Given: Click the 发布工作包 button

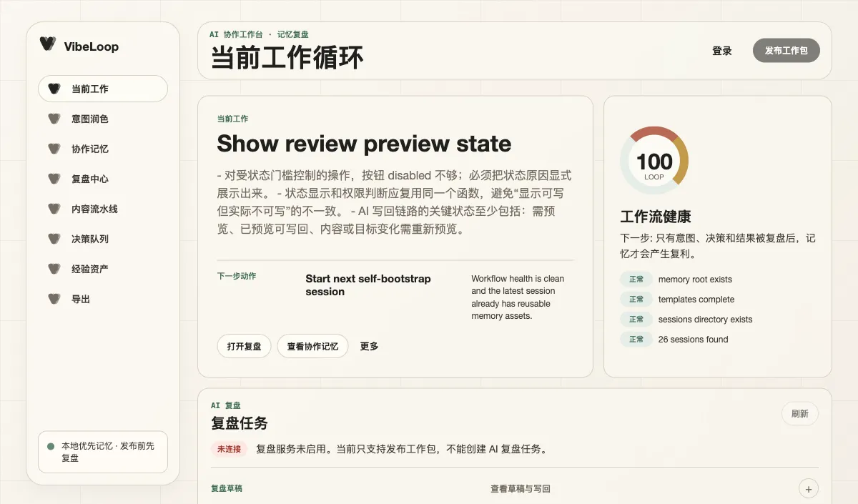Looking at the screenshot, I should click(x=786, y=51).
